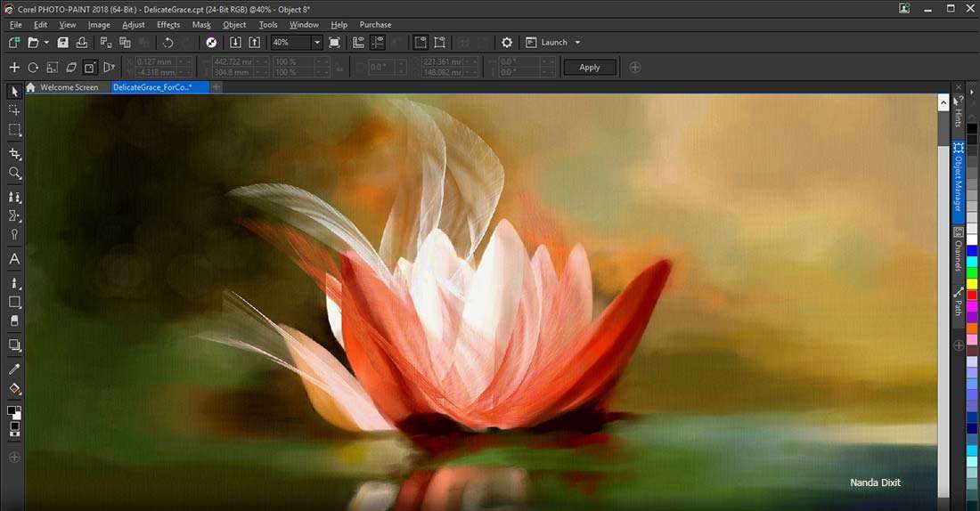The height and width of the screenshot is (511, 980).
Task: Switch to the Welcome Screen tab
Action: 69,87
